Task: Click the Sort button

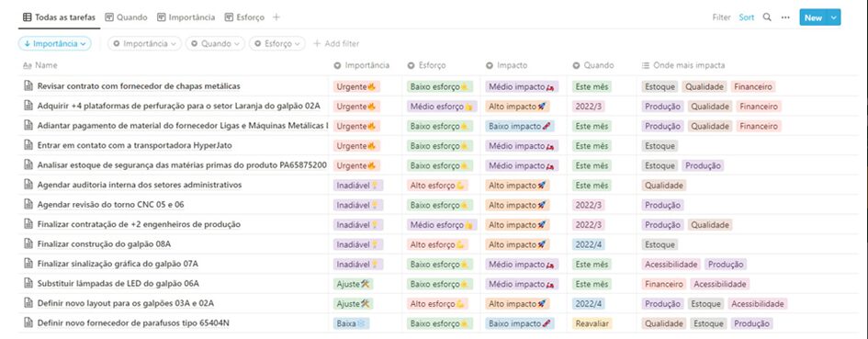Action: 746,17
